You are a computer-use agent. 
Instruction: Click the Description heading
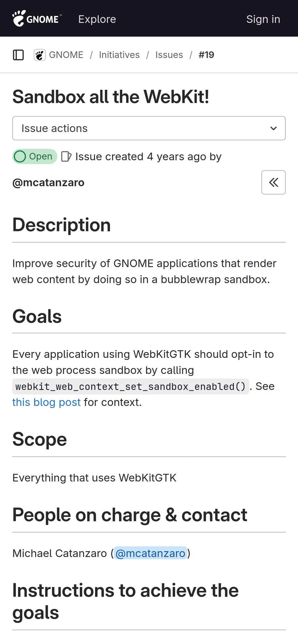62,225
